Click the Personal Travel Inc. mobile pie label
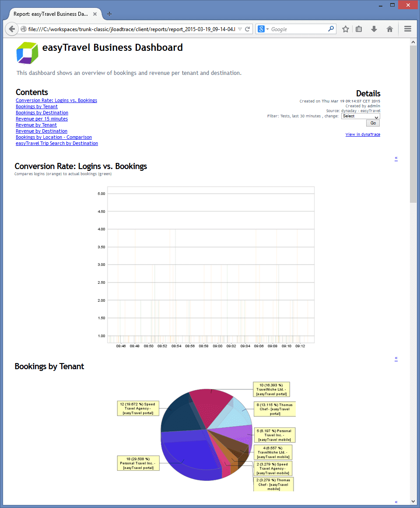 [x=274, y=435]
